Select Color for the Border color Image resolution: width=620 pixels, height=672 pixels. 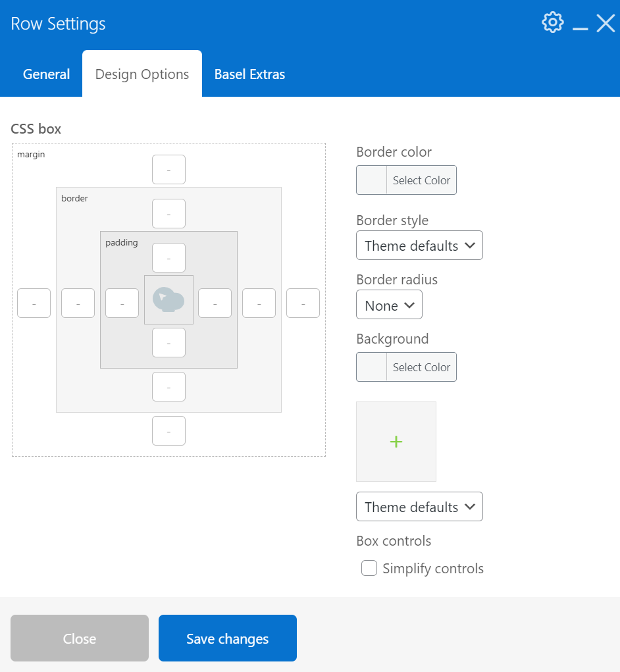click(421, 180)
